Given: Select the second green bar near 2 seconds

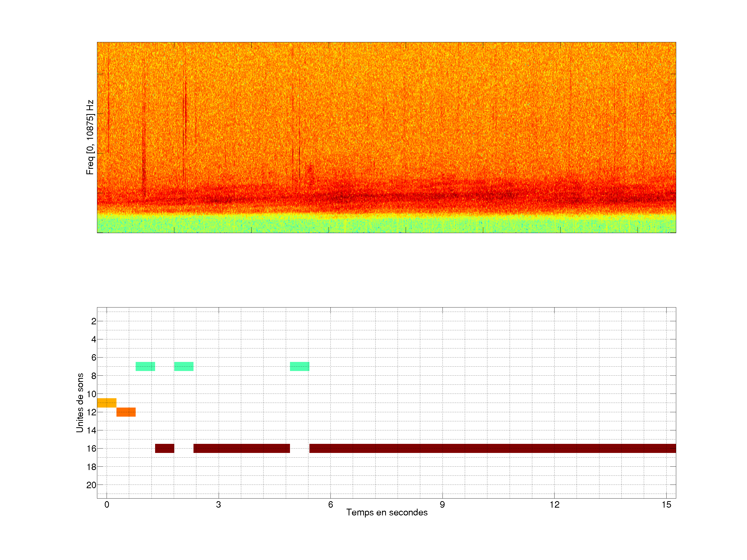Looking at the screenshot, I should tap(184, 366).
